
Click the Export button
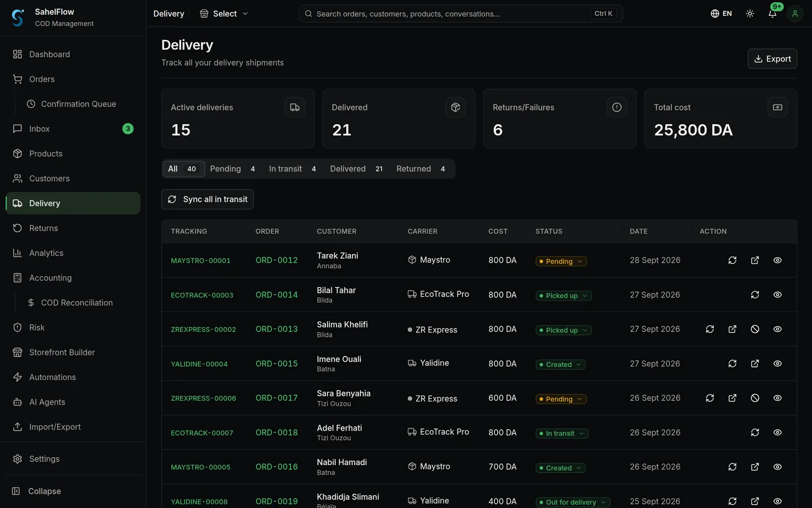tap(772, 59)
